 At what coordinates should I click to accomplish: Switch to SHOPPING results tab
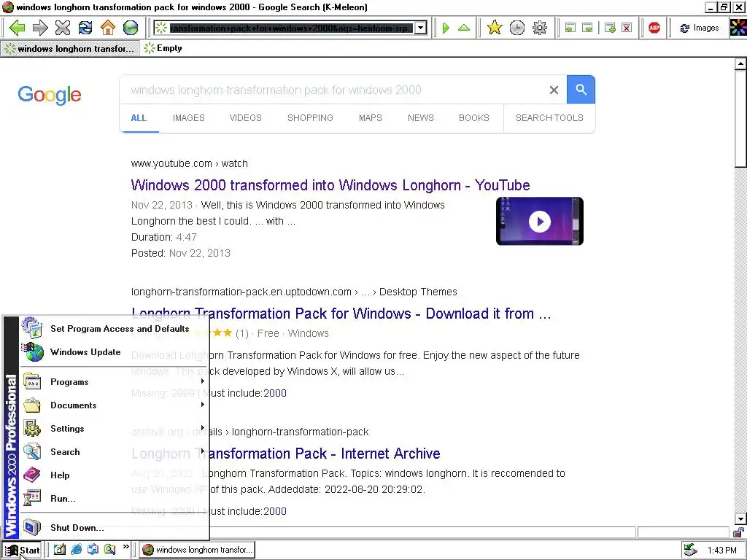pyautogui.click(x=310, y=118)
